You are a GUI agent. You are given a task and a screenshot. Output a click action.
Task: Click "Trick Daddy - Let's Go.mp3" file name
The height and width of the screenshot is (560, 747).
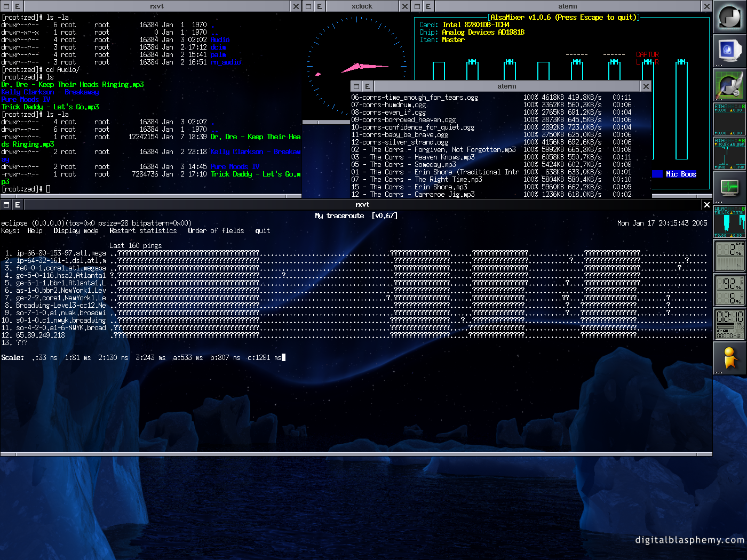tap(50, 107)
